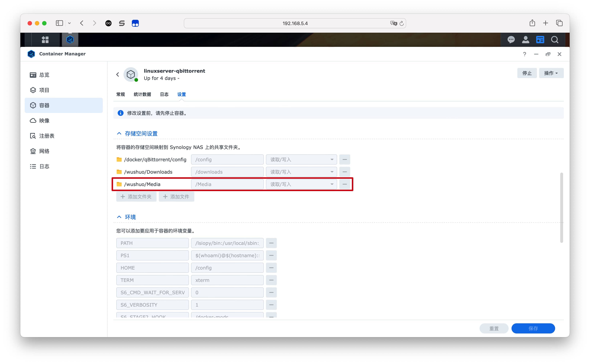
Task: Click the PATH variable name field
Action: pyautogui.click(x=152, y=243)
